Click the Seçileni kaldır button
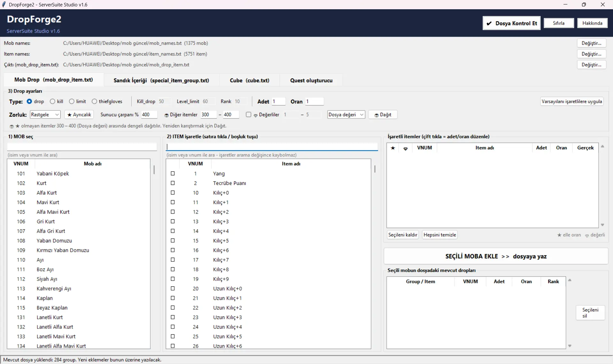This screenshot has height=364, width=613. pos(403,235)
